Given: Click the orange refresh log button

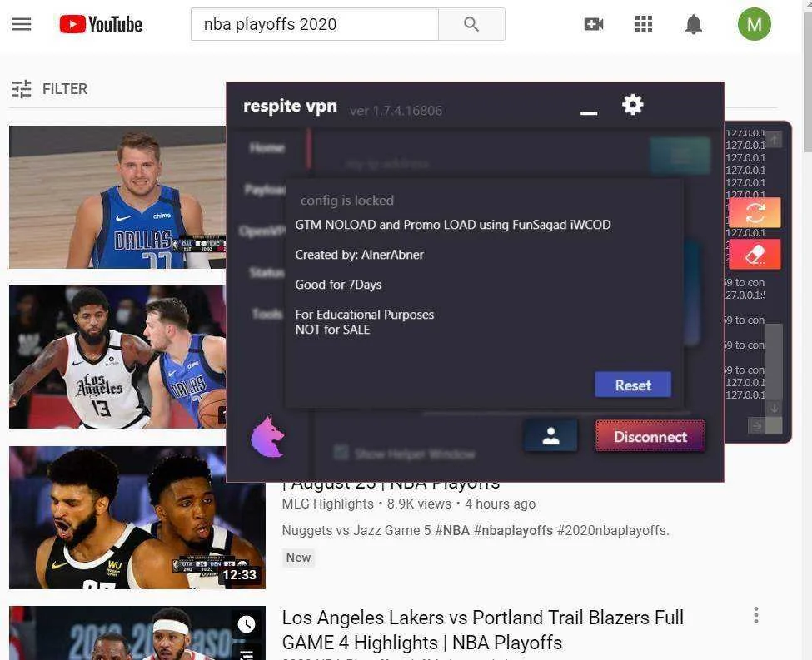Looking at the screenshot, I should click(755, 212).
